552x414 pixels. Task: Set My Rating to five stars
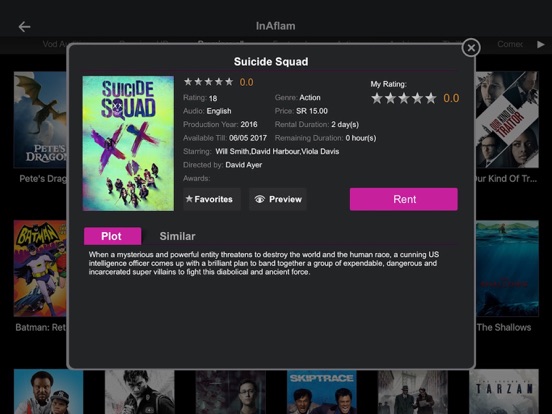(x=431, y=98)
